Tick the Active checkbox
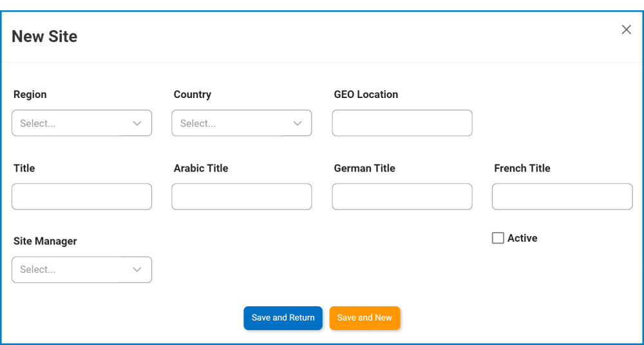This screenshot has width=644, height=345. click(x=498, y=238)
